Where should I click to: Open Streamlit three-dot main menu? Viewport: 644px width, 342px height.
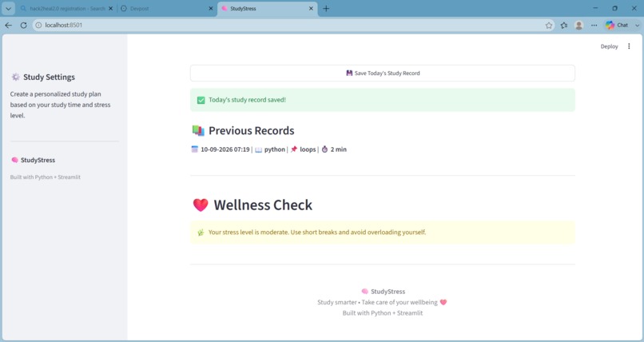coord(629,46)
